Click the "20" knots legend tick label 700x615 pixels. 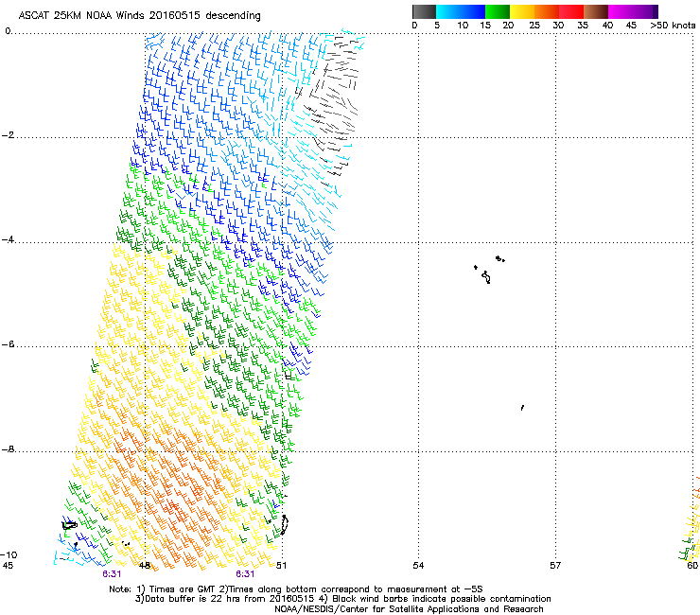click(508, 26)
